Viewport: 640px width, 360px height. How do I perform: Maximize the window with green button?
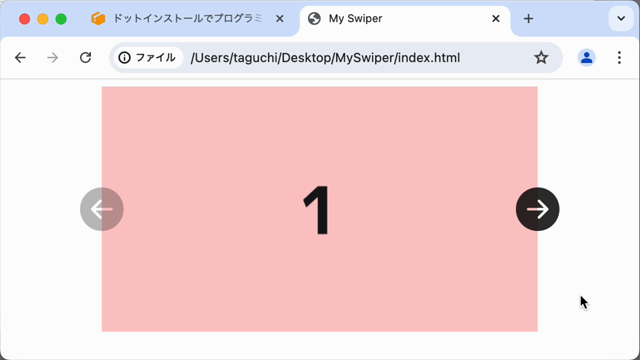(61, 19)
